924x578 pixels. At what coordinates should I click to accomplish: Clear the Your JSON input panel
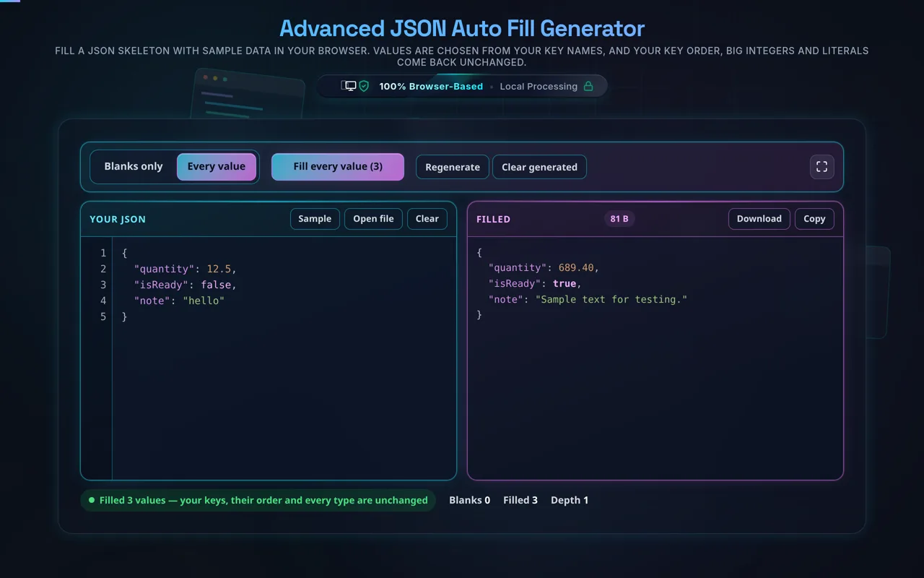(x=427, y=219)
